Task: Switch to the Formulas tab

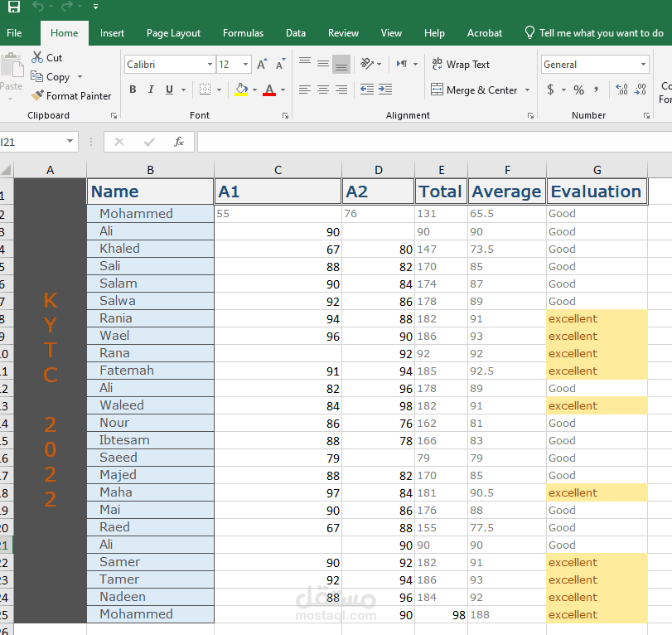Action: 243,33
